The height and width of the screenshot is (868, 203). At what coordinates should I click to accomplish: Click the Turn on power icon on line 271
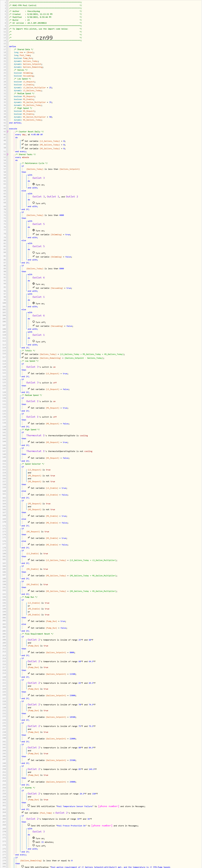[x=34, y=838]
